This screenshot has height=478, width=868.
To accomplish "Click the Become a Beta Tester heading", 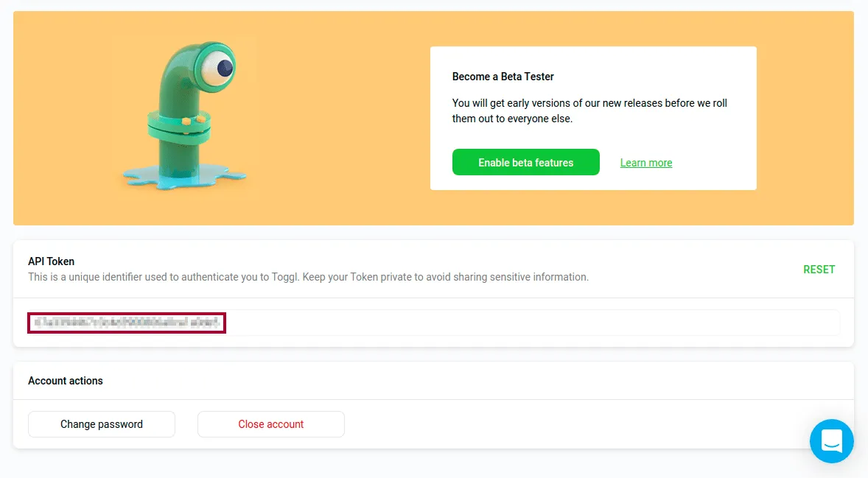I will click(503, 77).
